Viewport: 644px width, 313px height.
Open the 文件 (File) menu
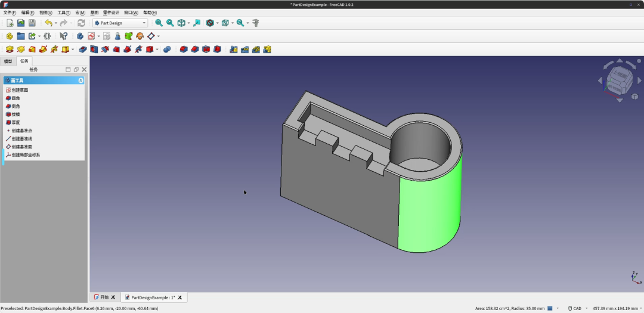coord(10,13)
